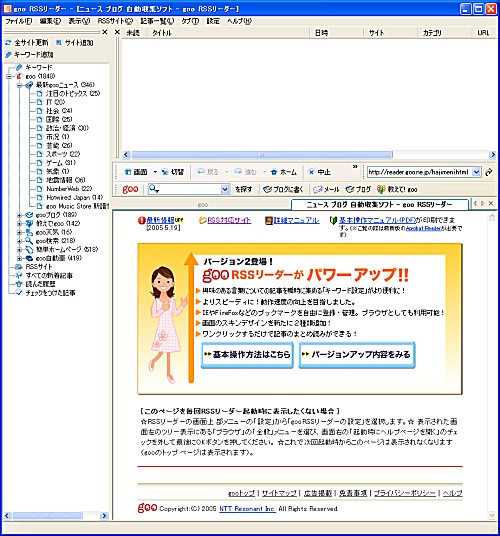The image size is (500, 536).
Task: Collapse the 最新gooニュース tree node
Action: point(19,85)
